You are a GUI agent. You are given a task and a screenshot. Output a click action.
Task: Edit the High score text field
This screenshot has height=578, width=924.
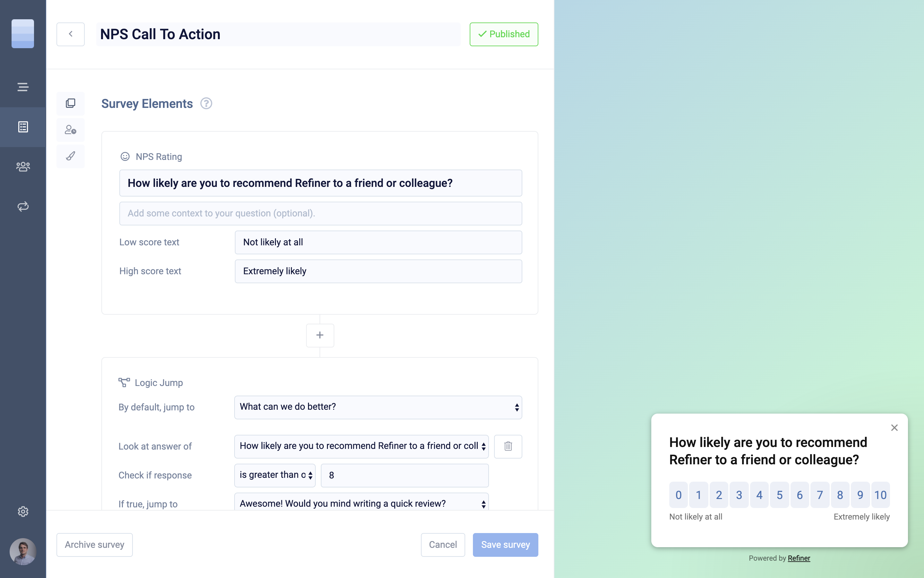click(x=378, y=271)
